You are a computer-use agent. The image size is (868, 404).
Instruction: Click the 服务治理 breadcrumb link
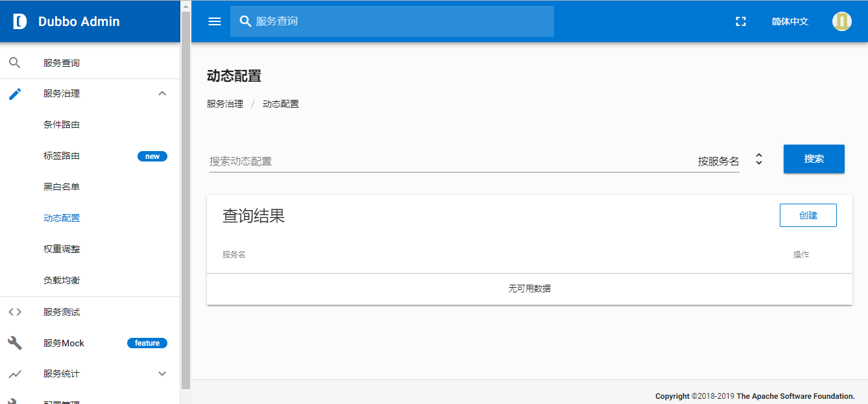(x=225, y=104)
